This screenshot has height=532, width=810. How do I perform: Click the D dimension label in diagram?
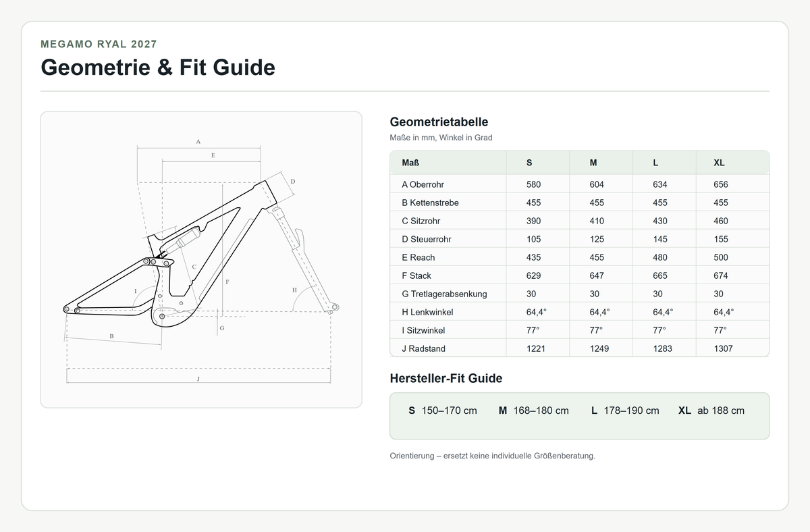[292, 182]
